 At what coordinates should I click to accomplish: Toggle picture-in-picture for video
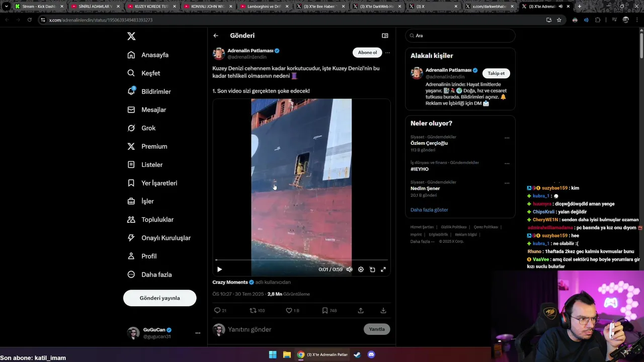coord(372,269)
